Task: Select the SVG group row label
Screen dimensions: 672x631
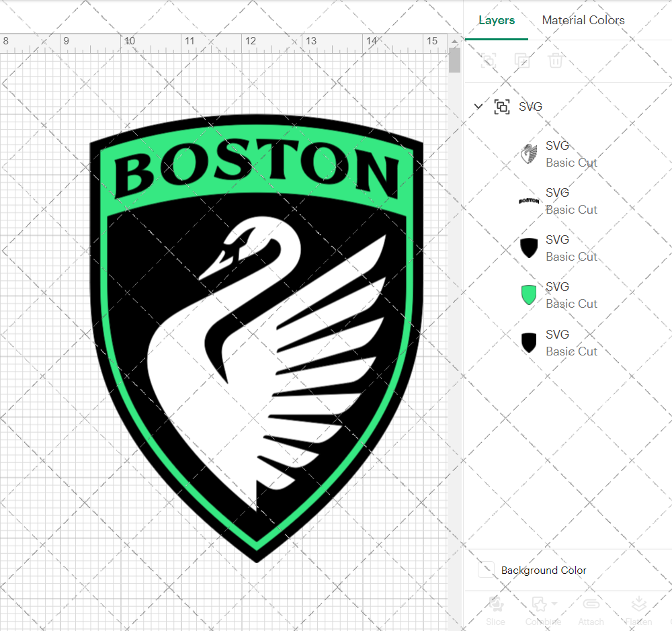Action: 530,106
